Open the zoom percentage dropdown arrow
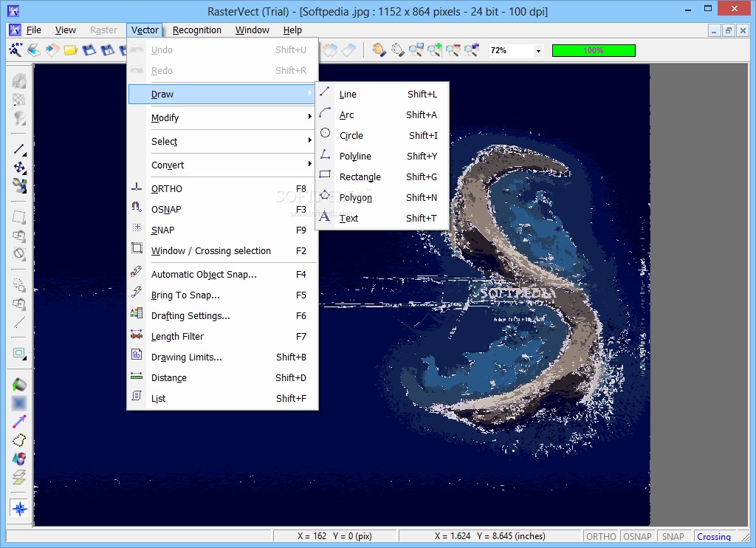The width and height of the screenshot is (756, 548). [x=538, y=51]
